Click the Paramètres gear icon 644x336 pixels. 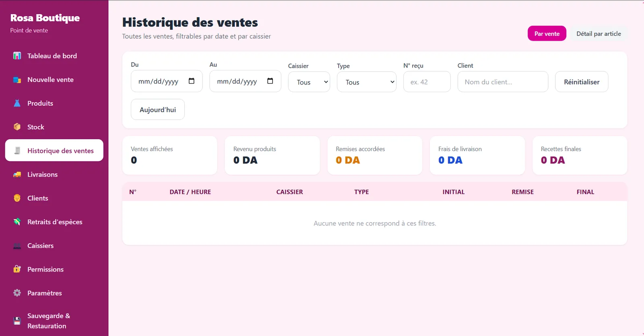coord(17,293)
